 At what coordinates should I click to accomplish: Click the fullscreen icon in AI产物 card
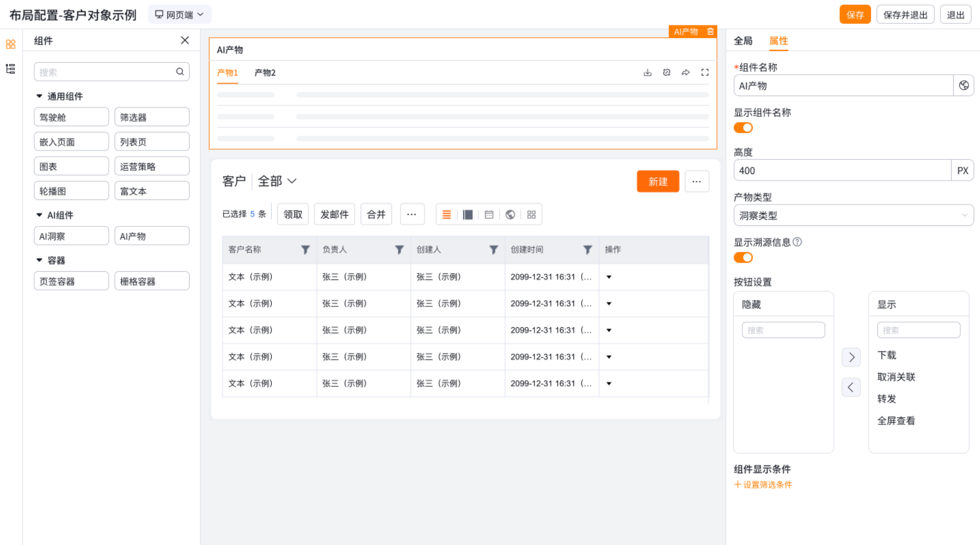[705, 73]
